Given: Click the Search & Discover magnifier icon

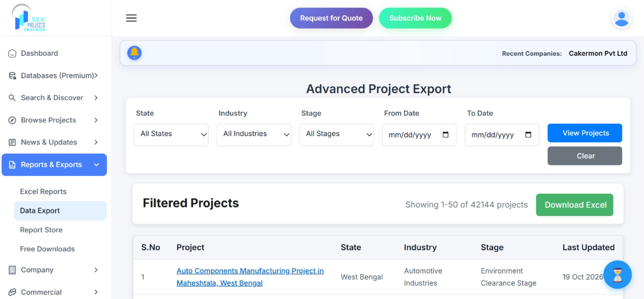Looking at the screenshot, I should coord(12,98).
